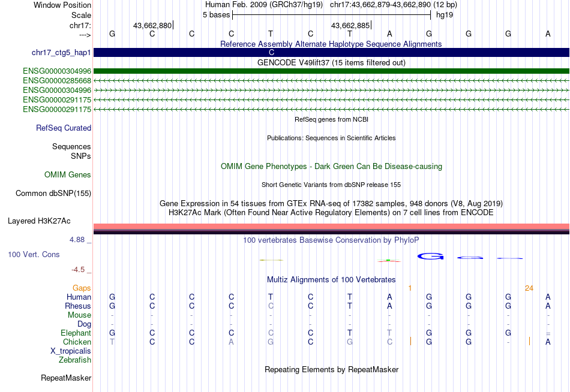570x392 pixels.
Task: Click the solid green ENSG00000304996 exon bar
Action: click(331, 71)
